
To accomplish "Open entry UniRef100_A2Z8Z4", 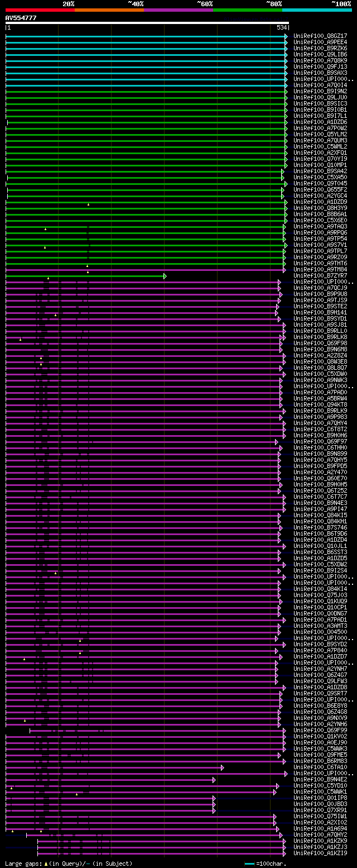I will [320, 355].
